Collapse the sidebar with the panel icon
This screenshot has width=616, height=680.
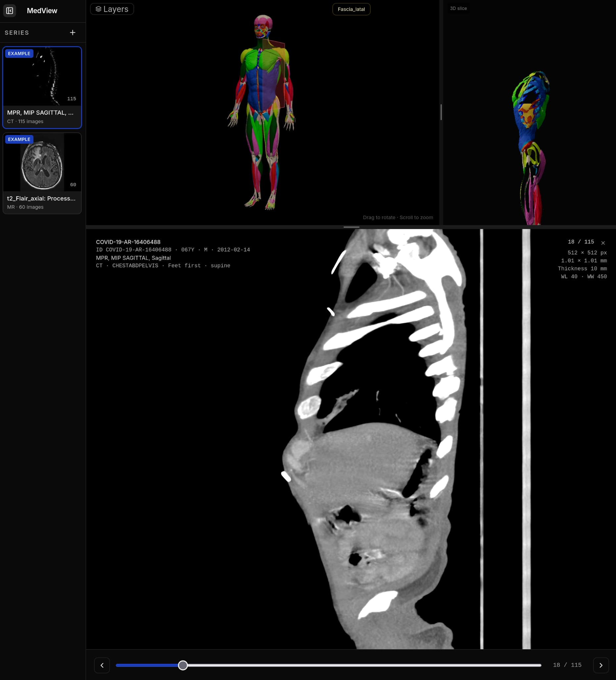pyautogui.click(x=10, y=11)
